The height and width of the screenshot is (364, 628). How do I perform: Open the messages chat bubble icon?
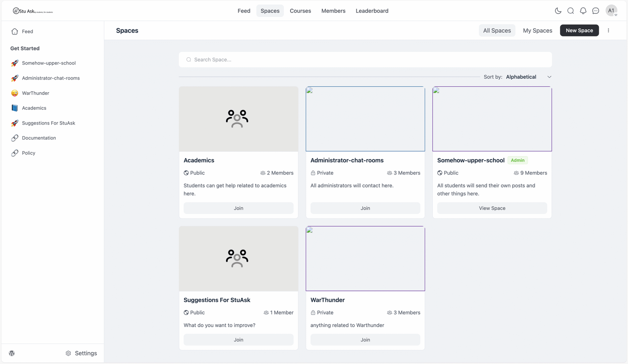point(595,11)
